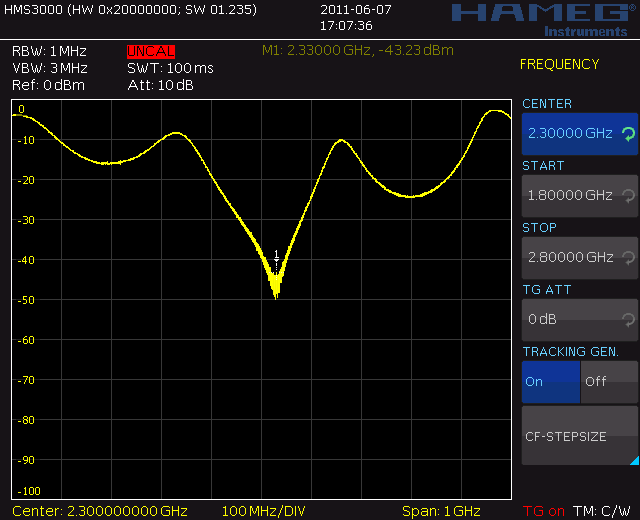Click the rotary knob icon in STOP field
Screen dimensions: 640x520
[x=628, y=258]
